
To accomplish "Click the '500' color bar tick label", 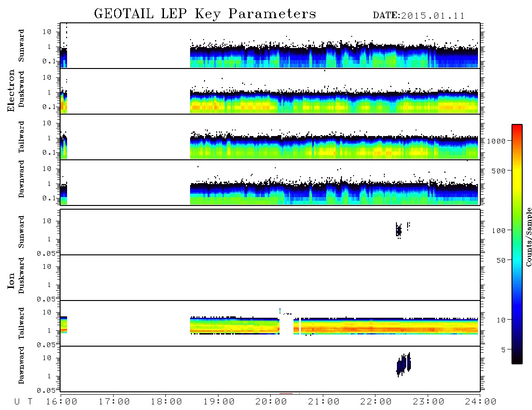I will (x=498, y=171).
